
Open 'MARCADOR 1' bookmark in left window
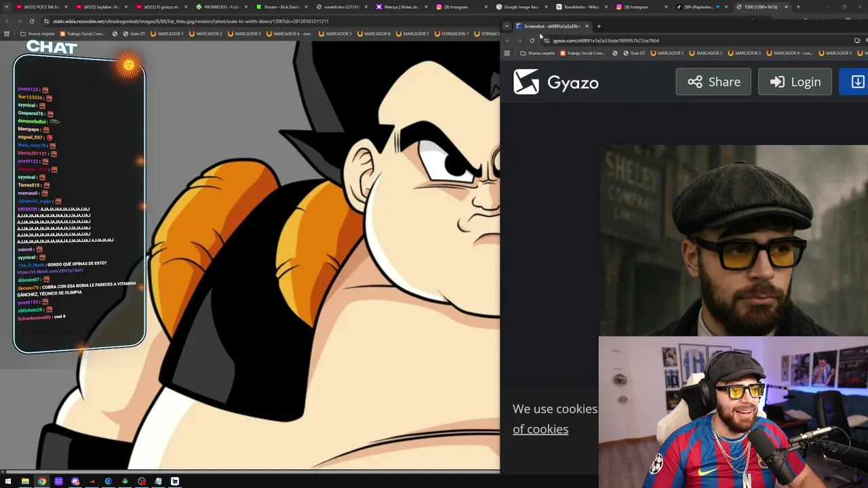(x=167, y=34)
